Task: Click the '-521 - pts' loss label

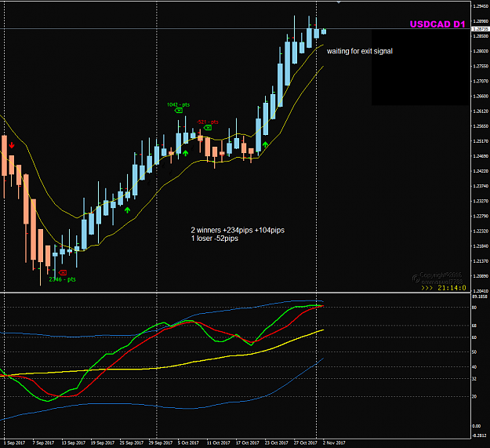Action: [x=208, y=122]
